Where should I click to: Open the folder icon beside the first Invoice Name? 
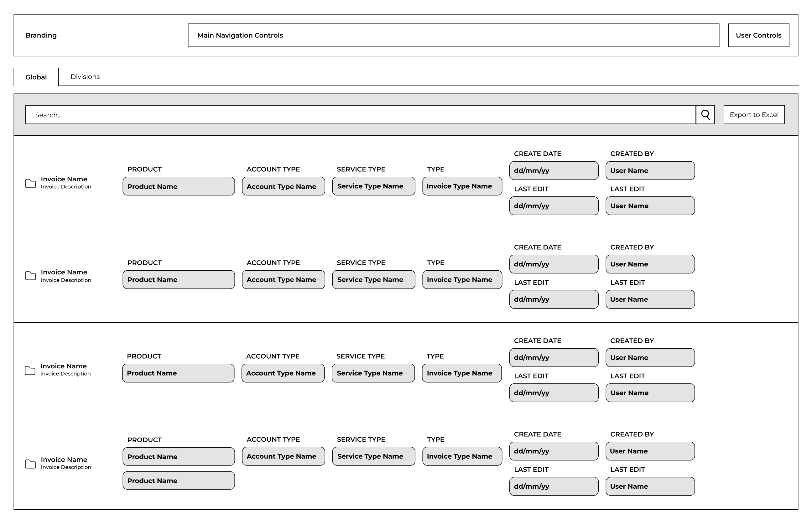[x=30, y=184]
